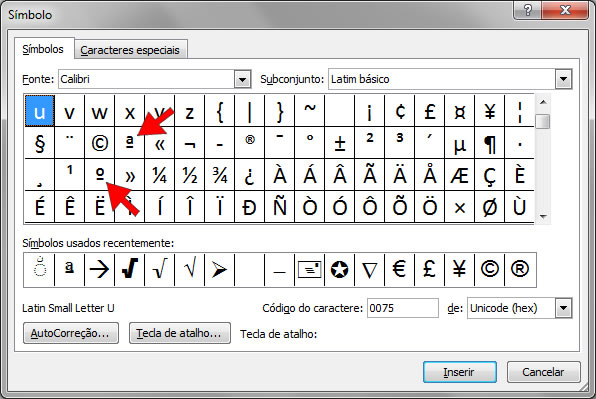Choose the right guillemet » character

tap(130, 174)
